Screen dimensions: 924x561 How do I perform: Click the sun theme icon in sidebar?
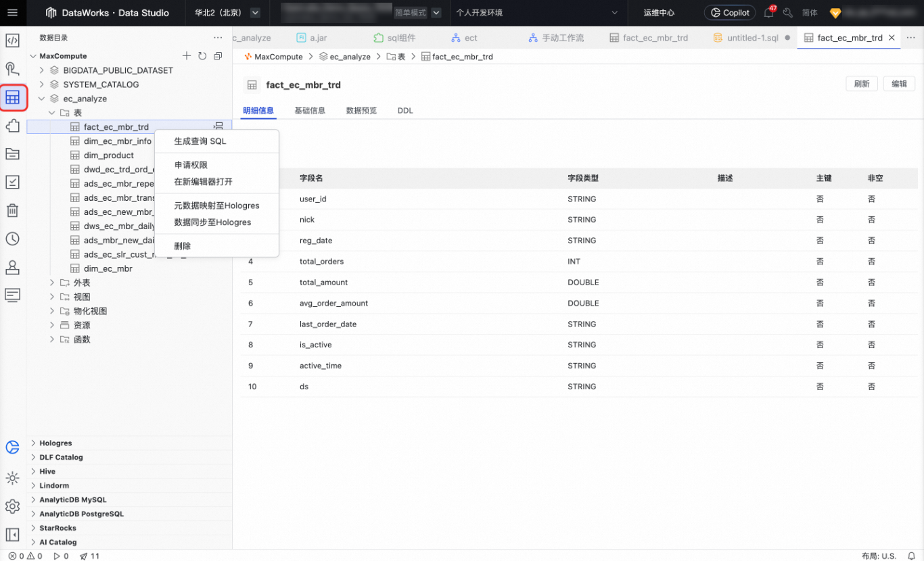click(x=12, y=478)
